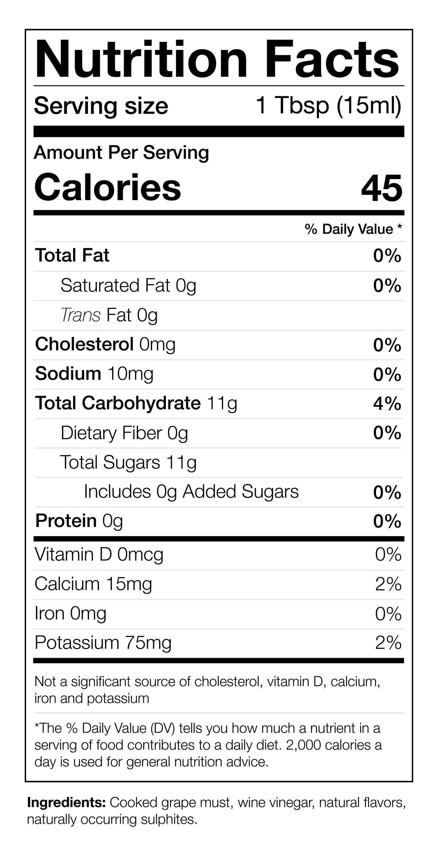
Task: Click the Trans Fat 0g line
Action: click(x=109, y=316)
